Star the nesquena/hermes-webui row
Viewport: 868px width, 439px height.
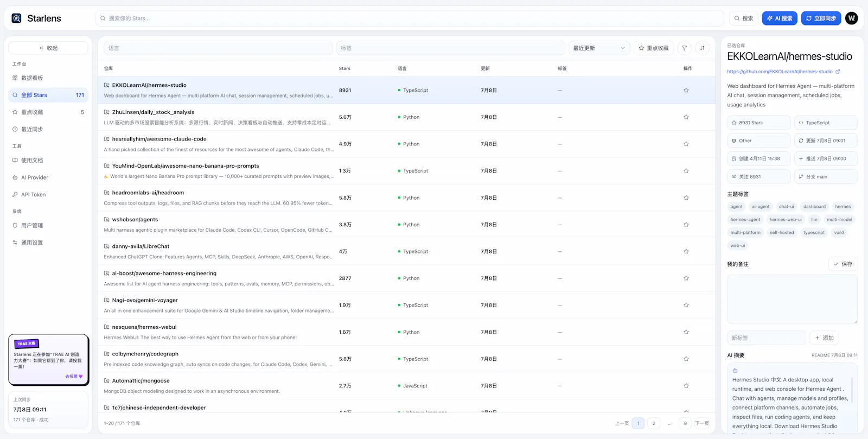tap(686, 332)
